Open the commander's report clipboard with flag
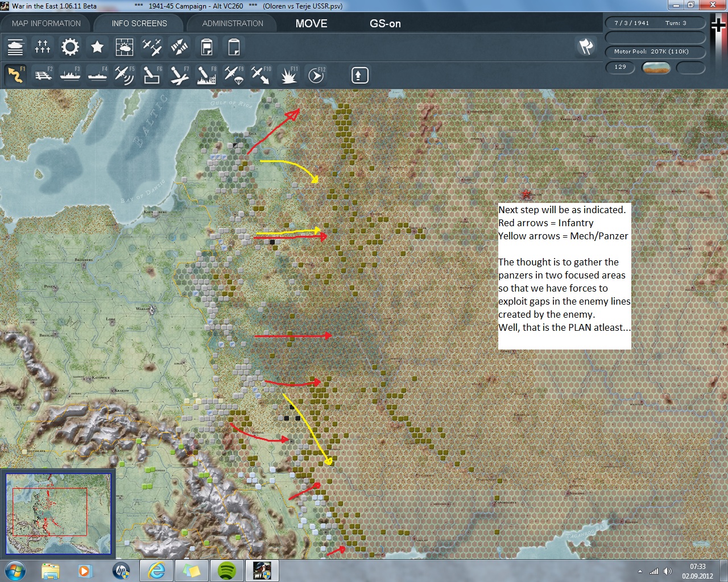Image resolution: width=728 pixels, height=582 pixels. (206, 47)
